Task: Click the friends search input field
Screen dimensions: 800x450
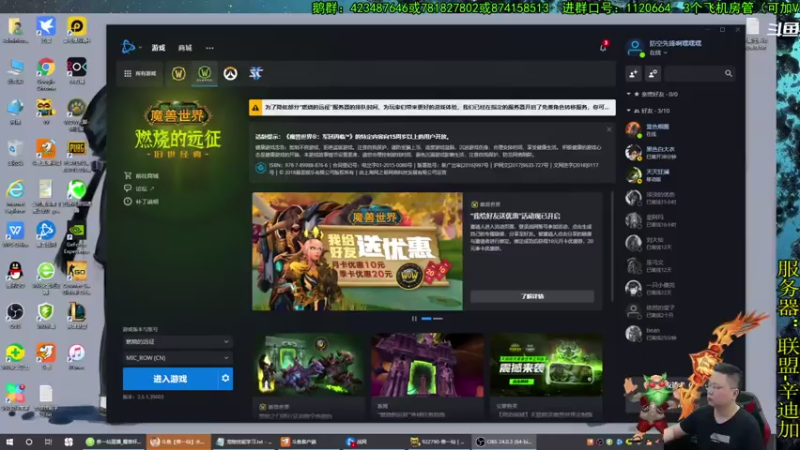Action: [694, 74]
